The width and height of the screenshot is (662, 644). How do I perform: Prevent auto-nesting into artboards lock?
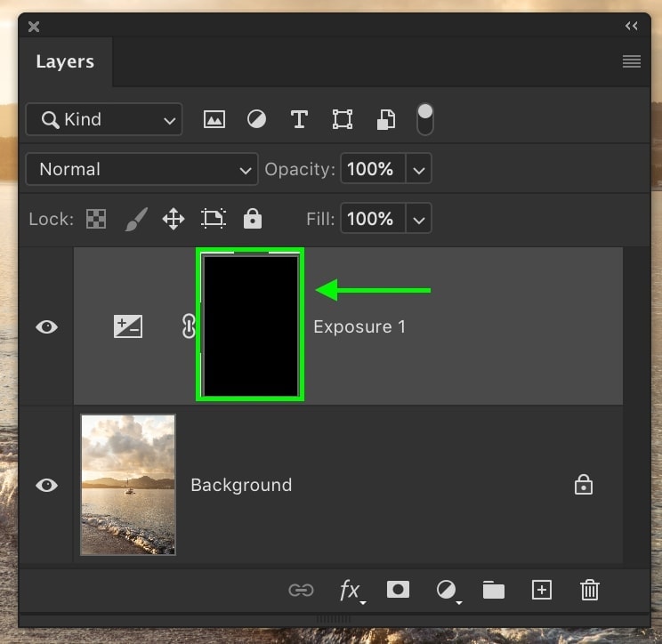pyautogui.click(x=214, y=219)
